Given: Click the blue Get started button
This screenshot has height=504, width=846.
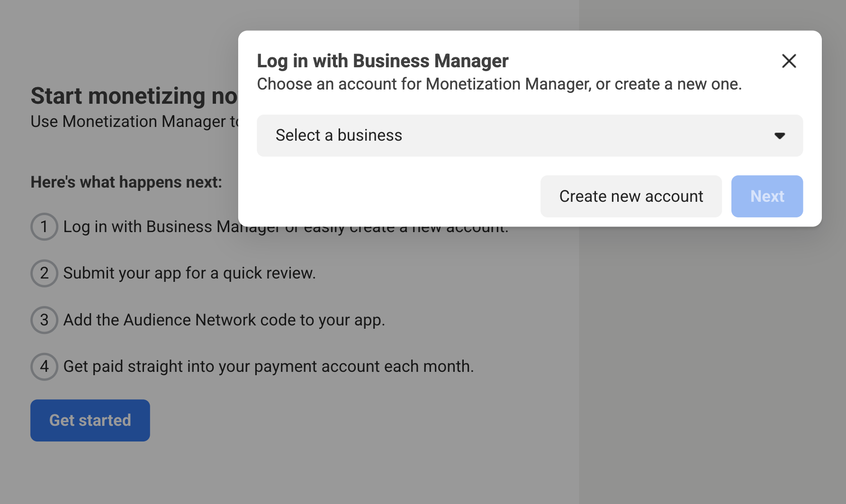Looking at the screenshot, I should (x=90, y=420).
